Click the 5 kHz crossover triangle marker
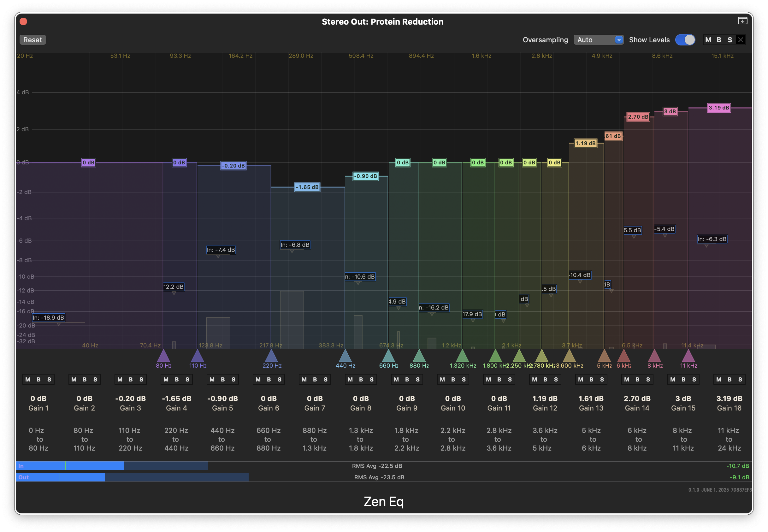The height and width of the screenshot is (532, 768). 604,356
